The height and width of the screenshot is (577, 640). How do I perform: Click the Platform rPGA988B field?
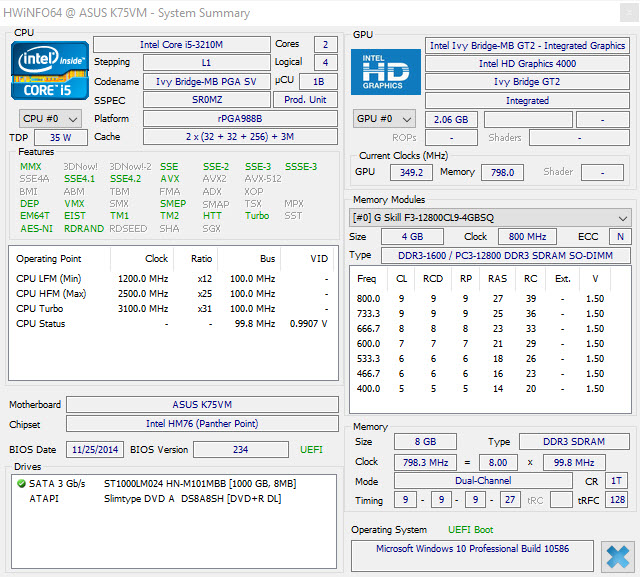click(240, 119)
